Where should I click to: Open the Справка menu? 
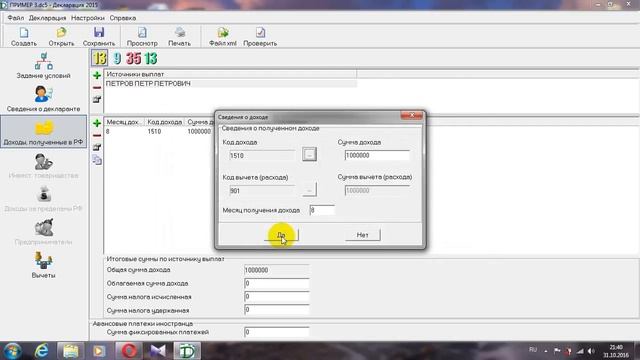point(123,18)
